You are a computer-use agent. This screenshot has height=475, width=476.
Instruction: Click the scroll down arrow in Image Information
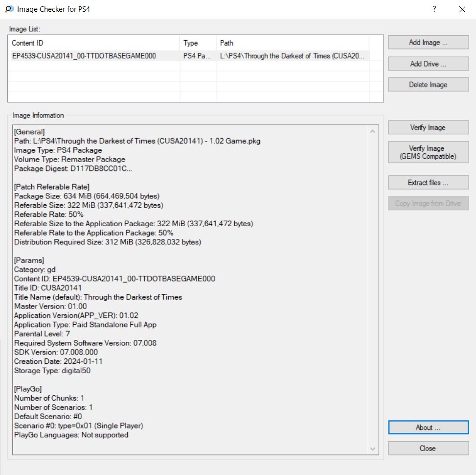pos(373,449)
